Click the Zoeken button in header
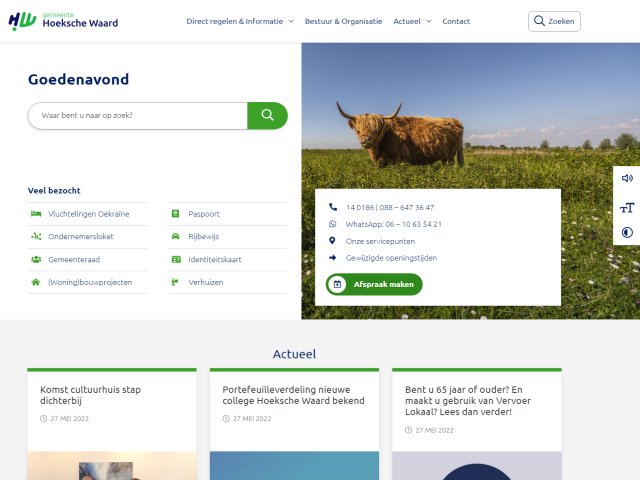Screen dimensions: 640x480 [554, 21]
